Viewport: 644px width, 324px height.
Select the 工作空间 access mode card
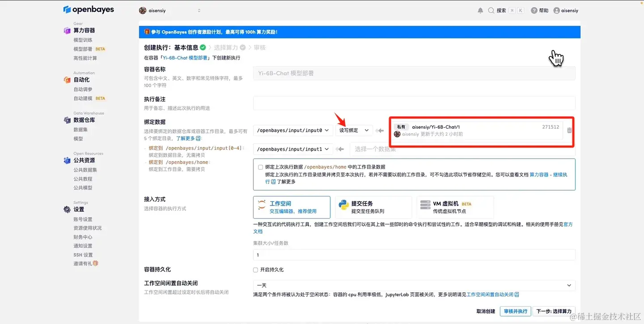click(x=292, y=207)
